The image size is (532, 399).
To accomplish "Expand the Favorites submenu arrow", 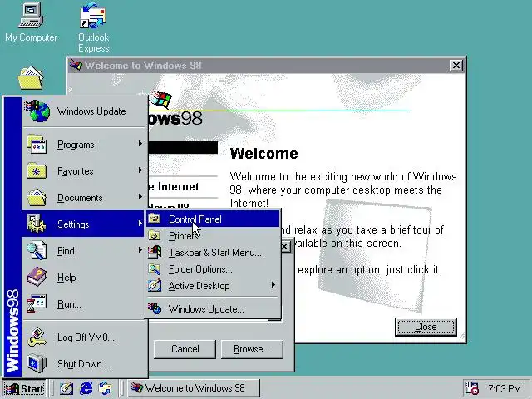I will 140,170.
